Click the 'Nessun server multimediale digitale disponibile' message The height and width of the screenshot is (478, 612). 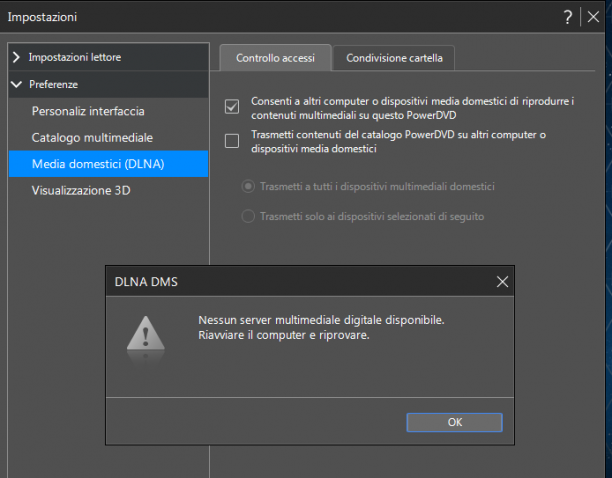[321, 320]
